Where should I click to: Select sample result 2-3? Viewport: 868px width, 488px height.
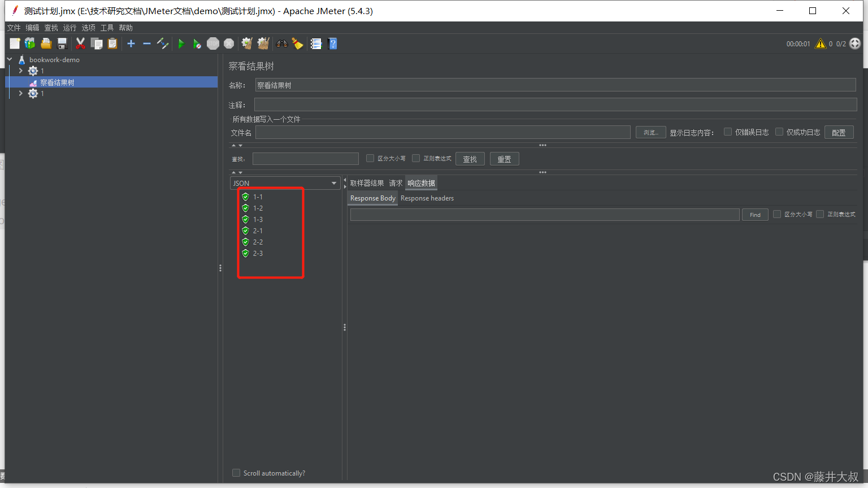[x=258, y=253]
